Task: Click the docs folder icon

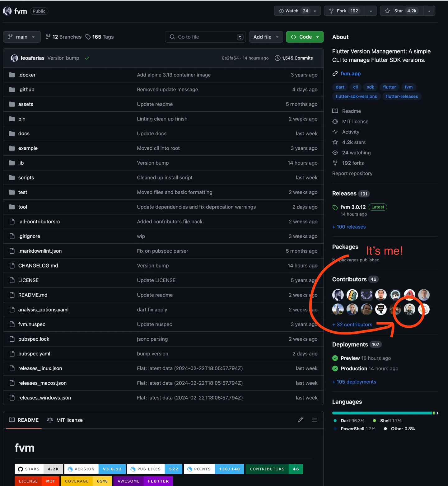Action: (x=12, y=133)
